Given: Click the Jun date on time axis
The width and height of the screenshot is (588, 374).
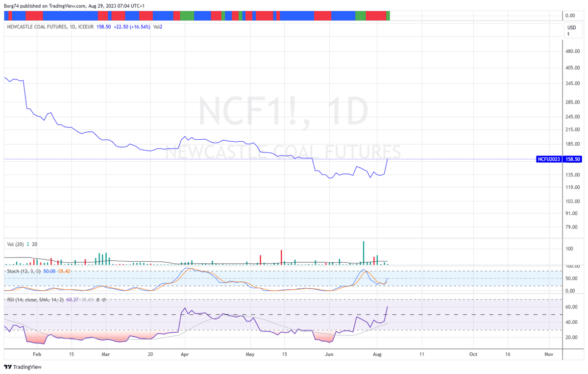Looking at the screenshot, I should click(x=330, y=353).
